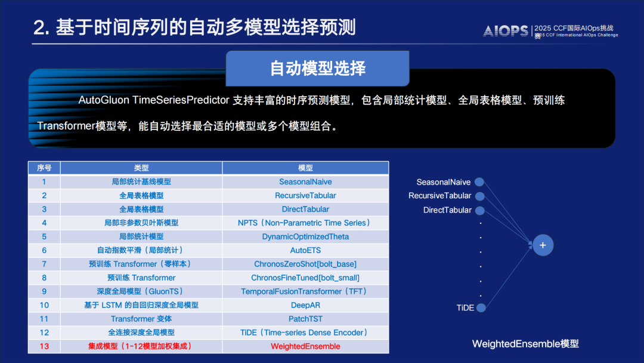This screenshot has width=644, height=363.
Task: Click cell TemporalFusionTransformer (TFT)
Action: coord(305,291)
